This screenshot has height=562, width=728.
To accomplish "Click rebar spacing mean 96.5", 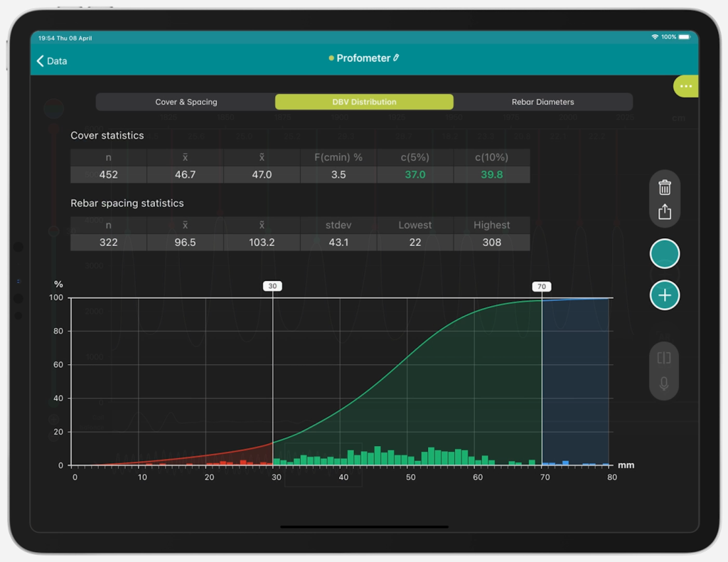I will (x=186, y=243).
